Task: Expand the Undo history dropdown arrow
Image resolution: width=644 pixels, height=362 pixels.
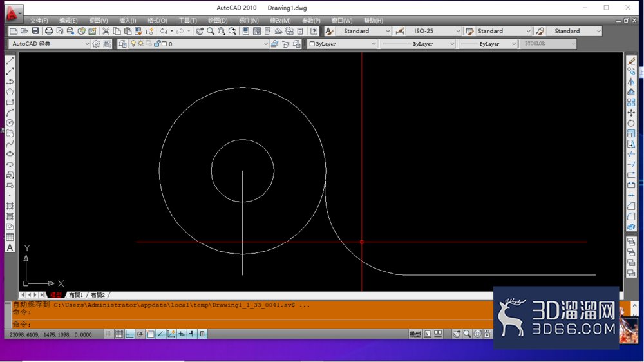Action: tap(172, 31)
